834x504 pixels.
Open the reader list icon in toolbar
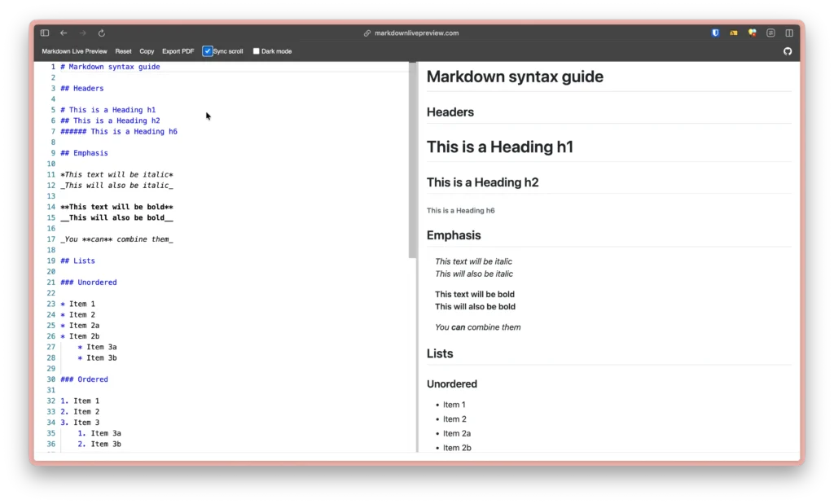[x=770, y=33]
